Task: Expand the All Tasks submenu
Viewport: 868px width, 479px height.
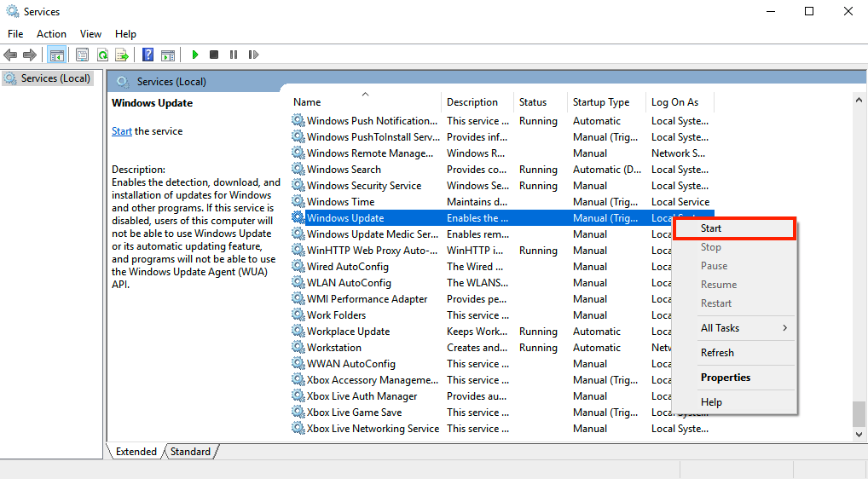Action: (735, 328)
